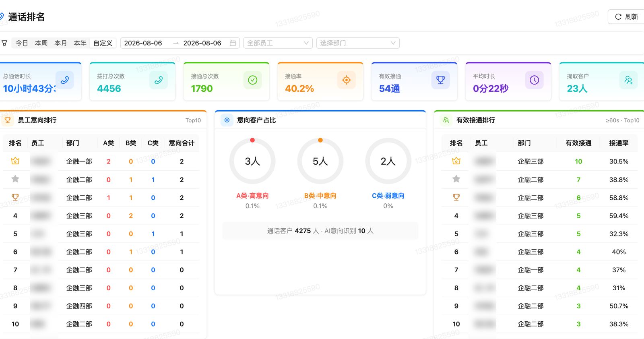Click phone icon on 拨打总次数 card

159,80
